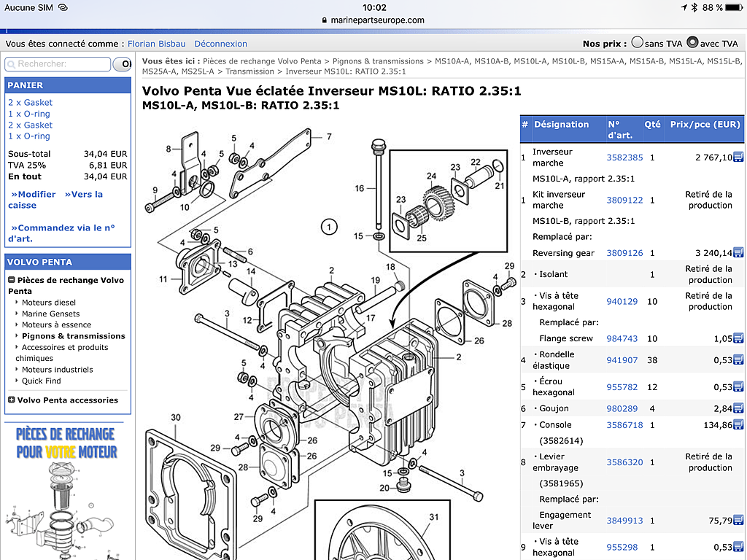Expand Marine Gensets category
The image size is (747, 560).
pos(50,314)
